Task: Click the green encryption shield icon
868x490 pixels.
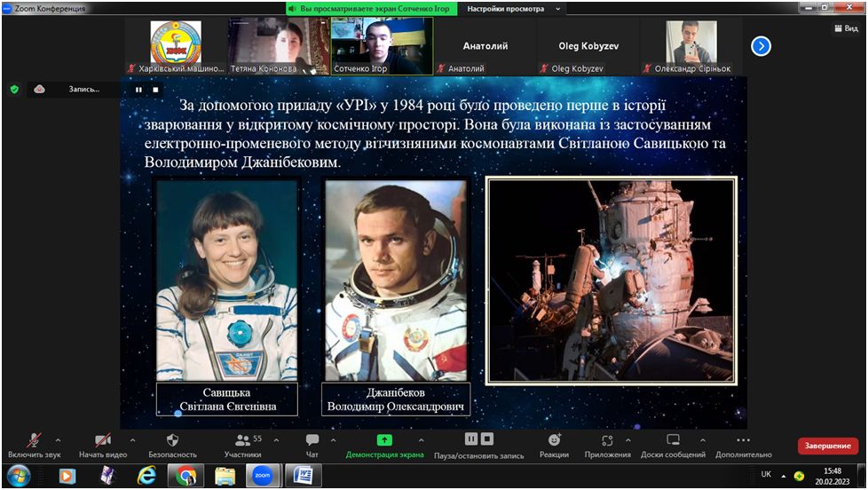Action: click(x=15, y=89)
